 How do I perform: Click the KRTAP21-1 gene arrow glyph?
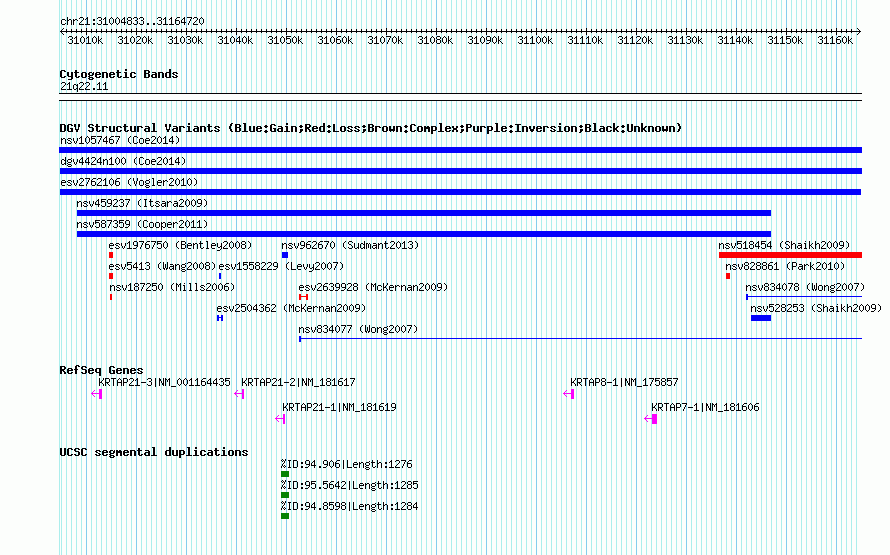click(x=280, y=419)
